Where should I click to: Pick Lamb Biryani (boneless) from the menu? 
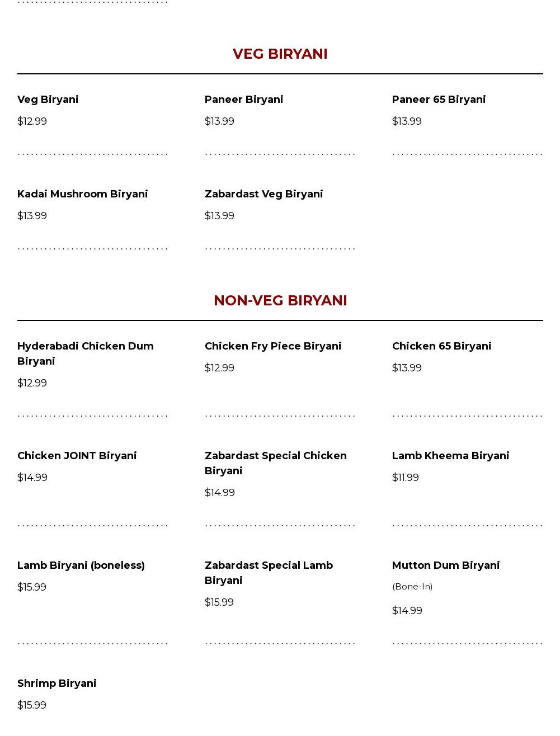click(x=81, y=565)
